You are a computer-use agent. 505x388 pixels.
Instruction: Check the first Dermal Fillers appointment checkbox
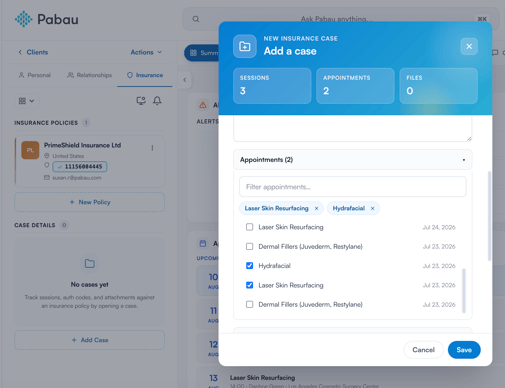(249, 246)
